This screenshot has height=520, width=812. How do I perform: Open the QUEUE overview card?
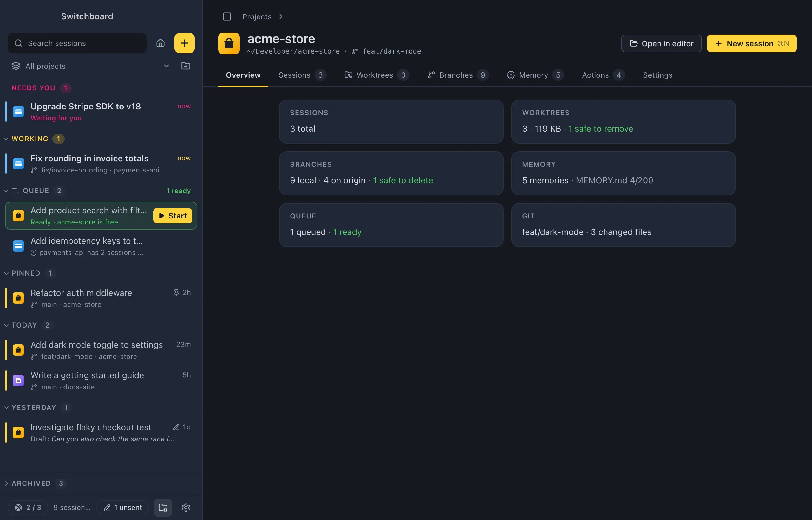[x=391, y=225]
